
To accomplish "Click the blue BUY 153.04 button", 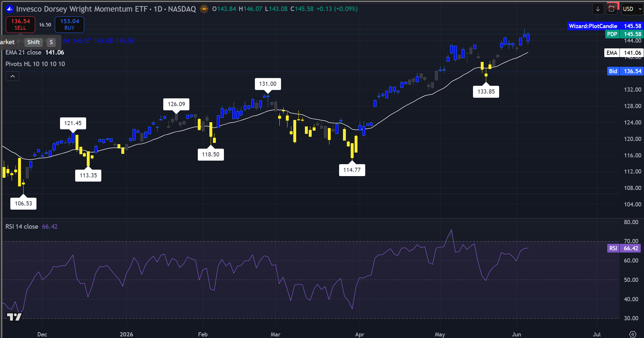I will (x=69, y=25).
